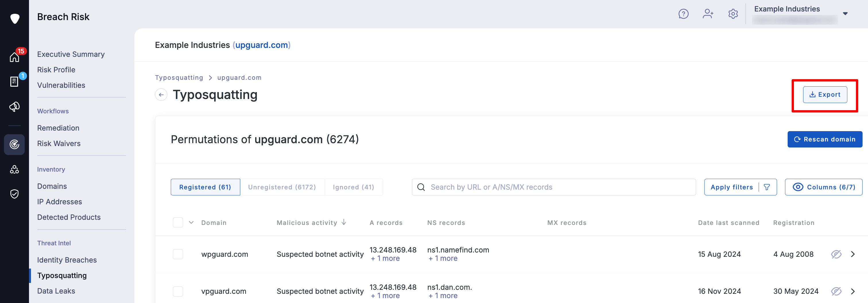
Task: Open IP Addresses inventory
Action: (x=60, y=202)
